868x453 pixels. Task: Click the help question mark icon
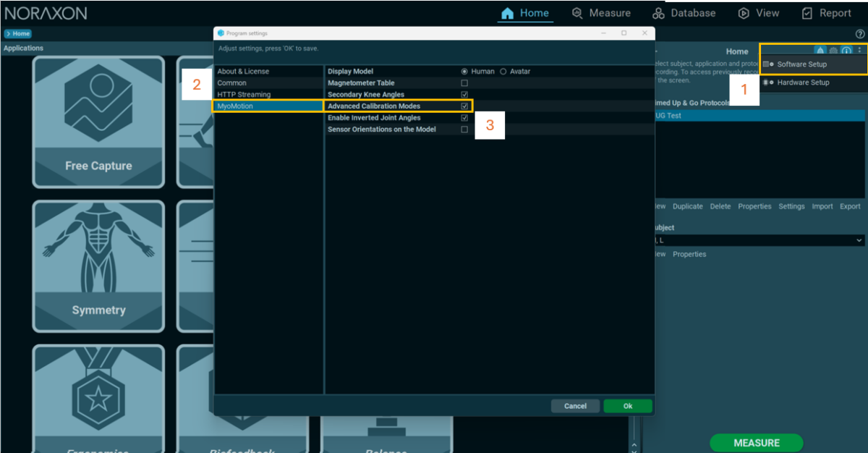(859, 33)
